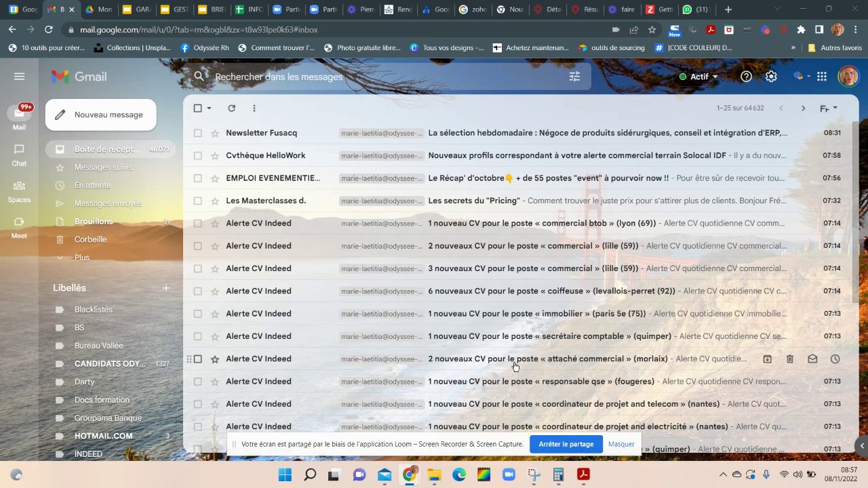
Task: Delete the attaché commercial morlaix email
Action: [790, 359]
